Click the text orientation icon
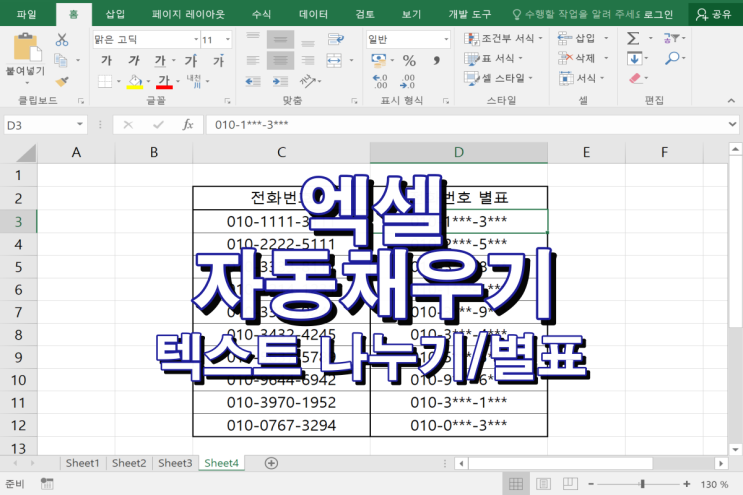The height and width of the screenshot is (495, 743). 308,81
